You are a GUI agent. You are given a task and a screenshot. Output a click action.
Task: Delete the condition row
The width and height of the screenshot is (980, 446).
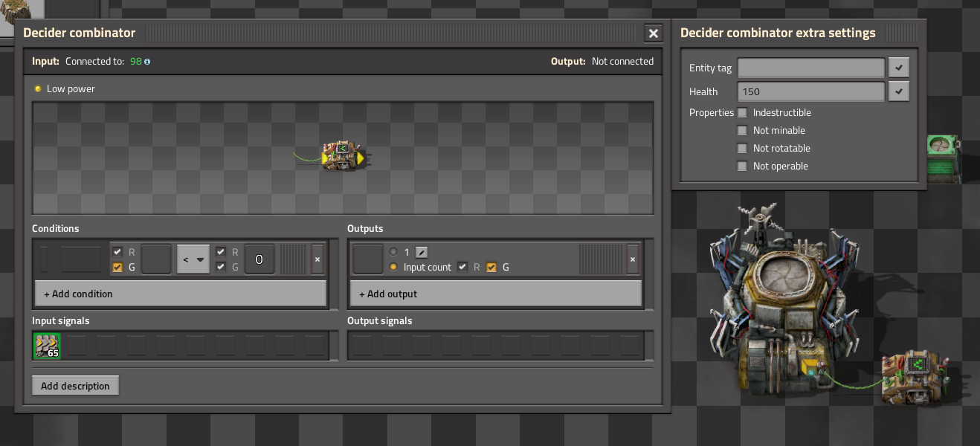[x=317, y=259]
